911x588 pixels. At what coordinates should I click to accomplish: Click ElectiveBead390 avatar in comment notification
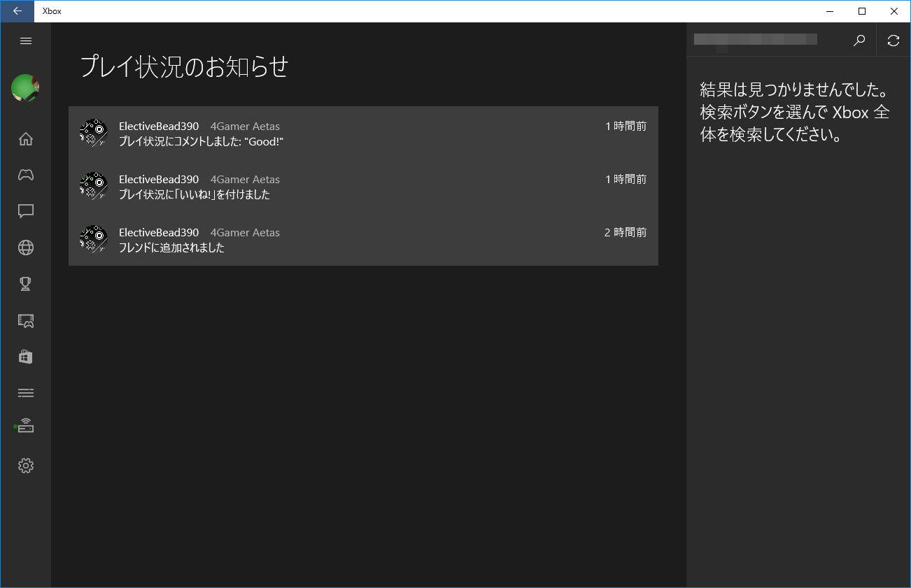(93, 133)
